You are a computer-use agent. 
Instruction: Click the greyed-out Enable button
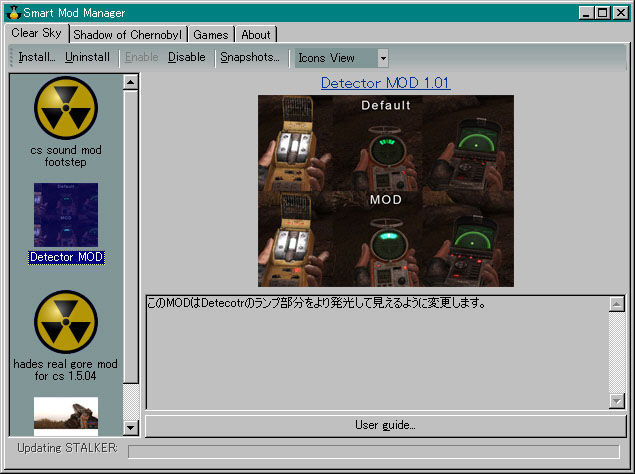(x=141, y=57)
